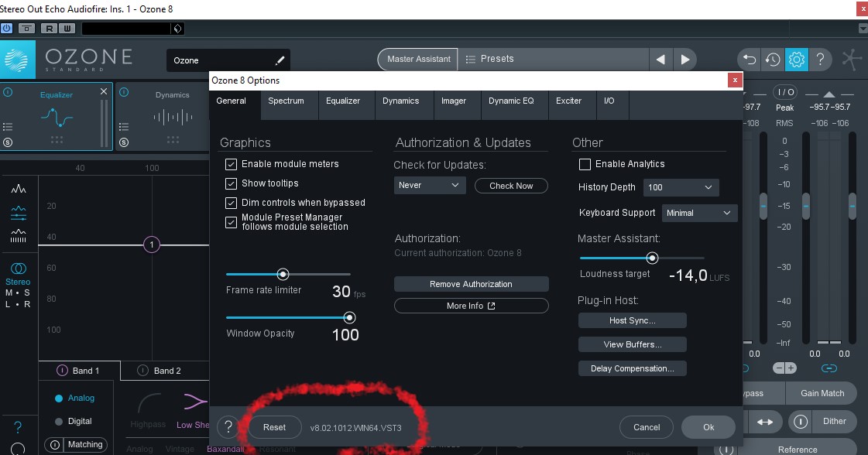Go to next preset with right arrow

[x=684, y=60]
